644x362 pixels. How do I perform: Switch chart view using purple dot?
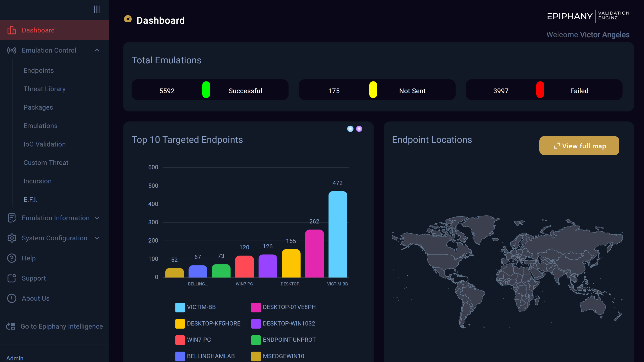[359, 129]
